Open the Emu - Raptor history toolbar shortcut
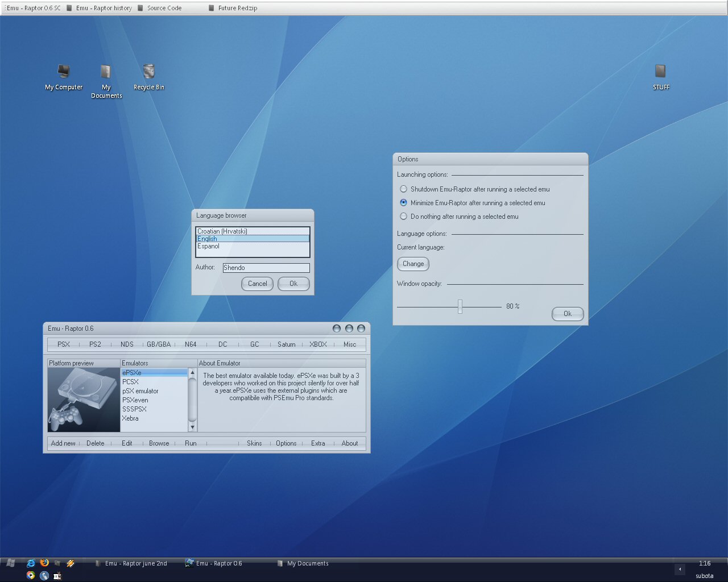Viewport: 728px width, 582px height. [x=99, y=8]
